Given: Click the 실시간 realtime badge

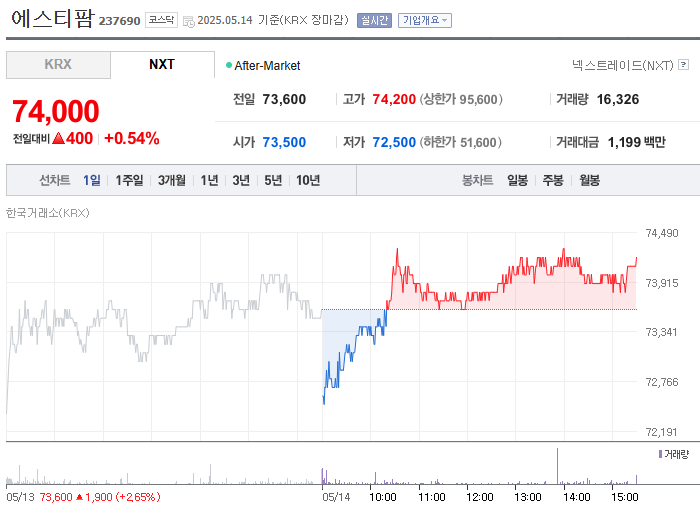Looking at the screenshot, I should [x=374, y=21].
